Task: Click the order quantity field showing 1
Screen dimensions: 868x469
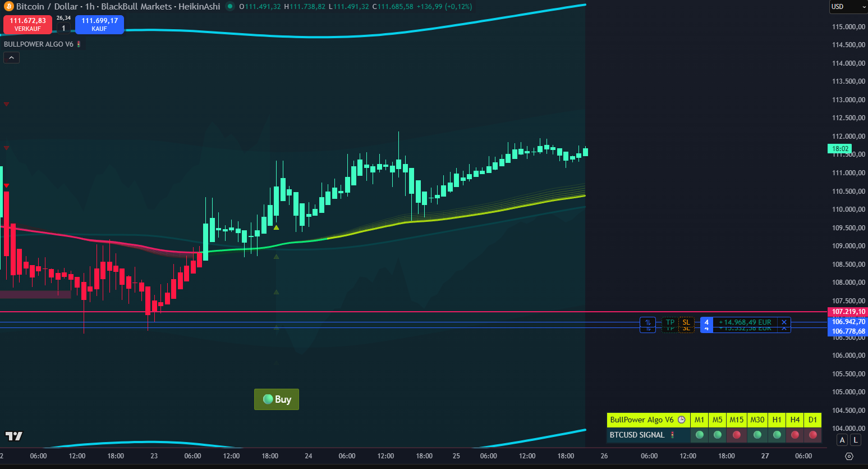Action: click(x=63, y=28)
